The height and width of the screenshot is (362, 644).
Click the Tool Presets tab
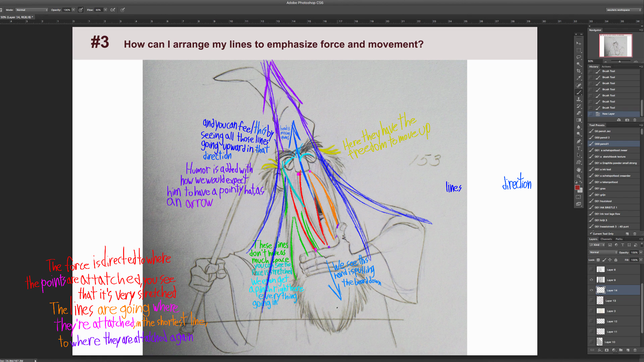tap(597, 125)
